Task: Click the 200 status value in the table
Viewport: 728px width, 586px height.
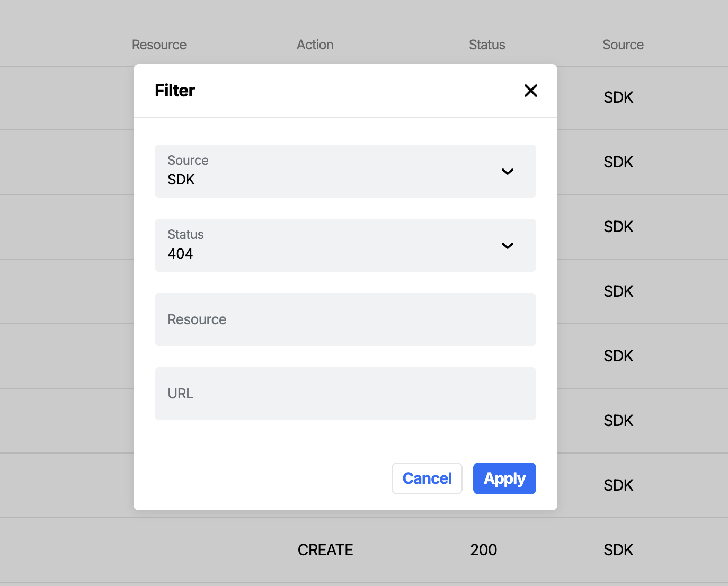Action: point(483,549)
